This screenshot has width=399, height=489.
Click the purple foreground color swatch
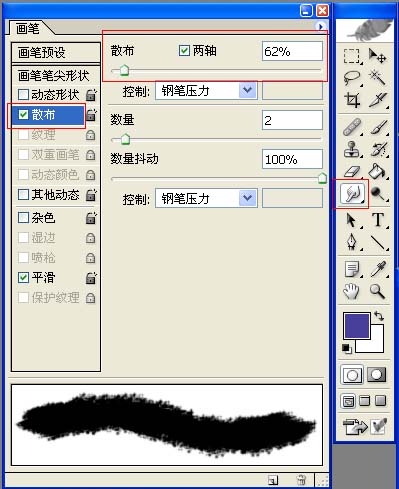356,326
